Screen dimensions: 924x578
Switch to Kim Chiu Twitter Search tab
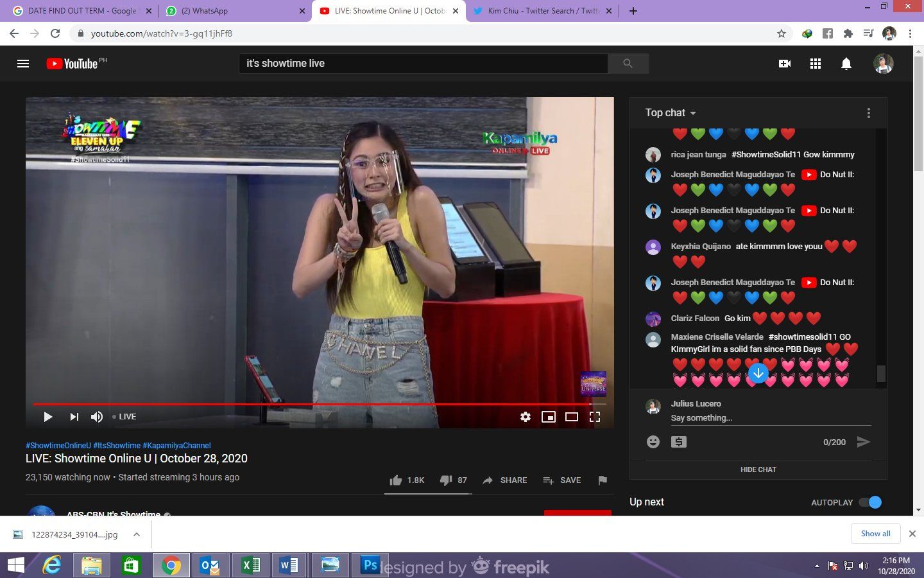[x=543, y=11]
